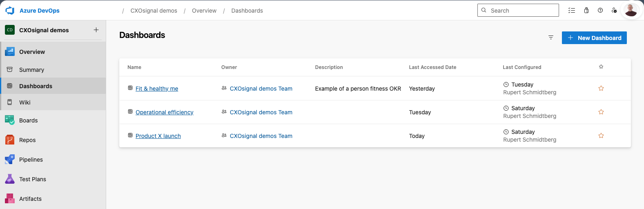Open team owner of Operational efficiency
644x209 pixels.
click(x=261, y=112)
